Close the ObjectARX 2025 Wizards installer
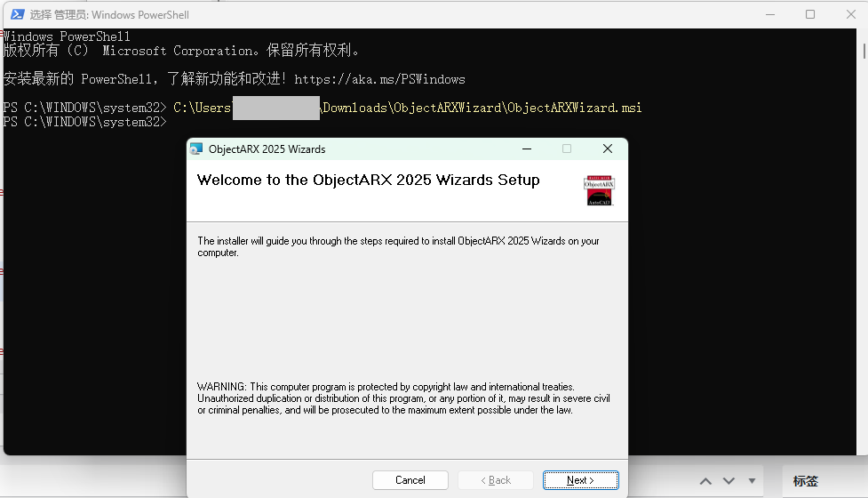Image resolution: width=868 pixels, height=498 pixels. coord(608,149)
